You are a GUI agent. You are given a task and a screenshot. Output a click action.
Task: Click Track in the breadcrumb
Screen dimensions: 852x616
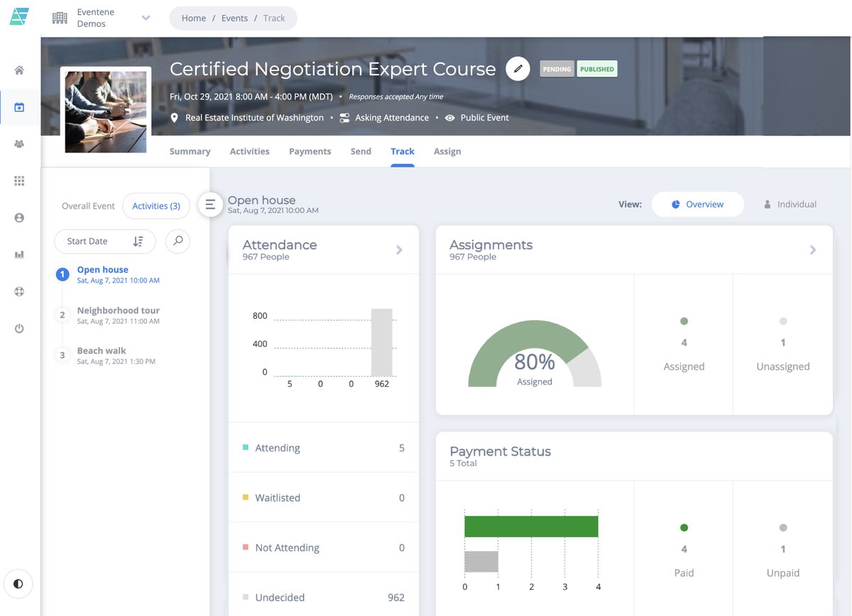pos(274,18)
